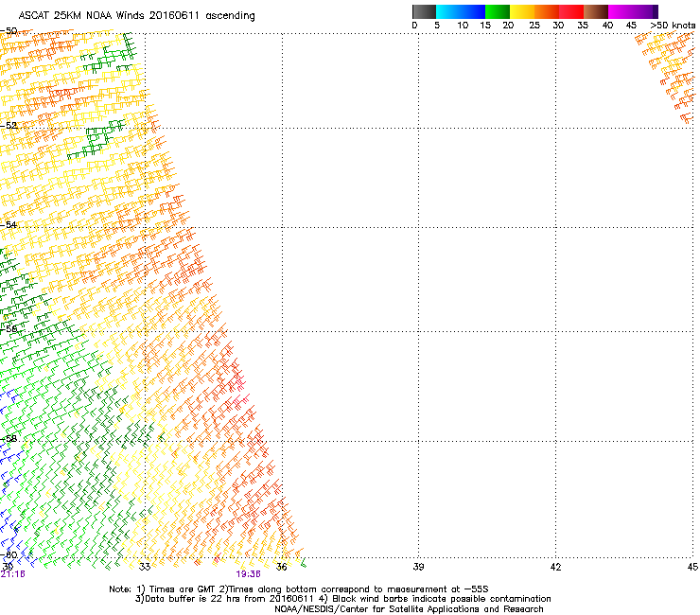The width and height of the screenshot is (700, 615).
Task: Click the brown 35-40 knots legend swatch
Action: pyautogui.click(x=596, y=11)
